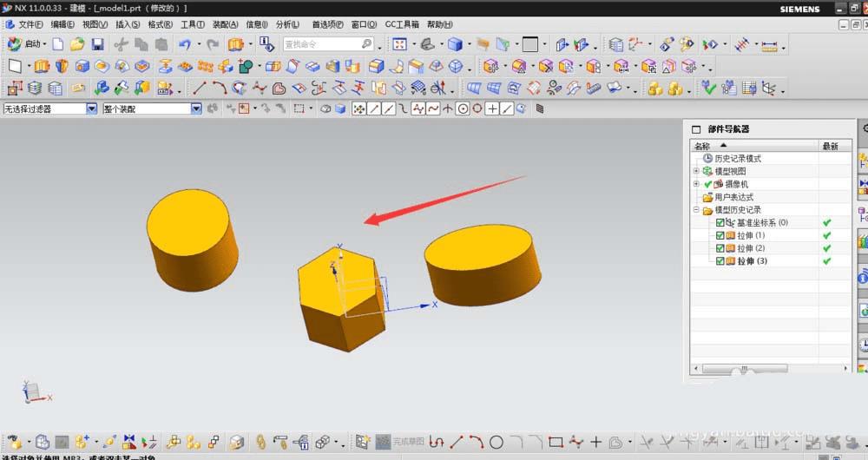Open the 无选择过滤器 selection filter dropdown

coord(92,108)
